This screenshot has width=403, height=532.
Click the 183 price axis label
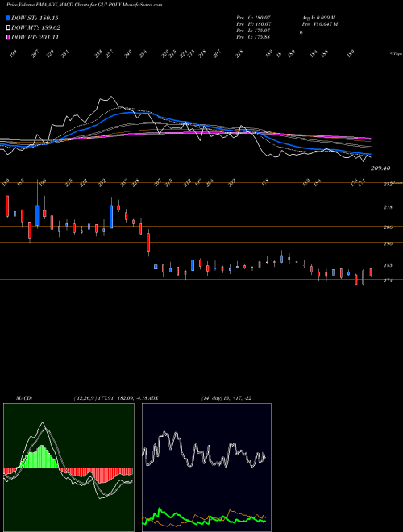(388, 265)
